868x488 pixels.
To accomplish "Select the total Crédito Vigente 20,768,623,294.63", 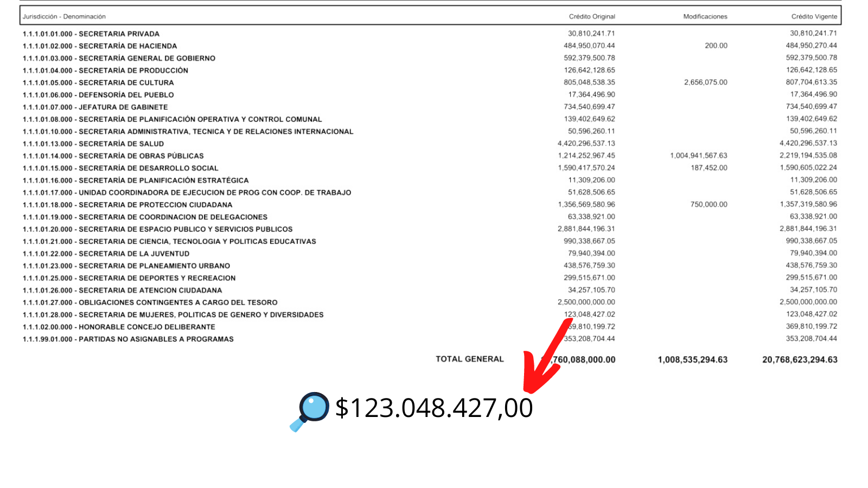I will (x=799, y=359).
